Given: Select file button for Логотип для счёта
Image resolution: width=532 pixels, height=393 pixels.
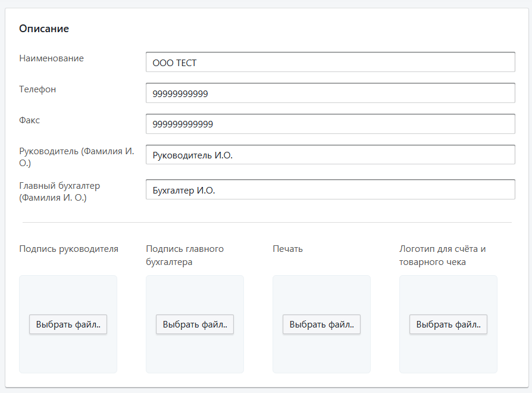Looking at the screenshot, I should [448, 325].
